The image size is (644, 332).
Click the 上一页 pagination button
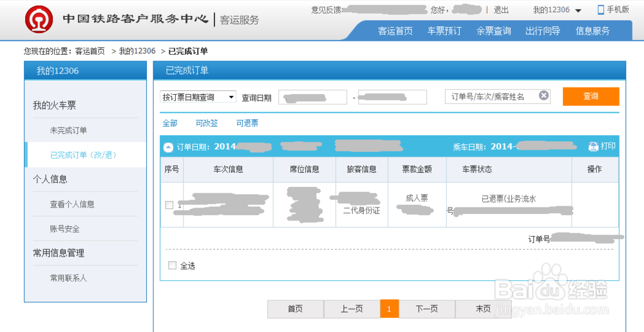352,309
